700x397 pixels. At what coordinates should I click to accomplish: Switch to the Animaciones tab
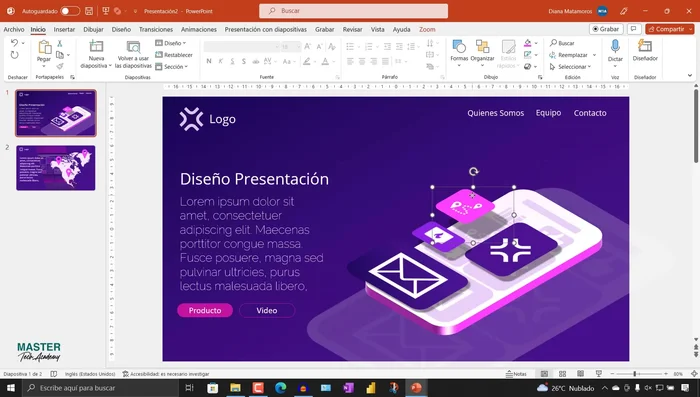tap(199, 29)
